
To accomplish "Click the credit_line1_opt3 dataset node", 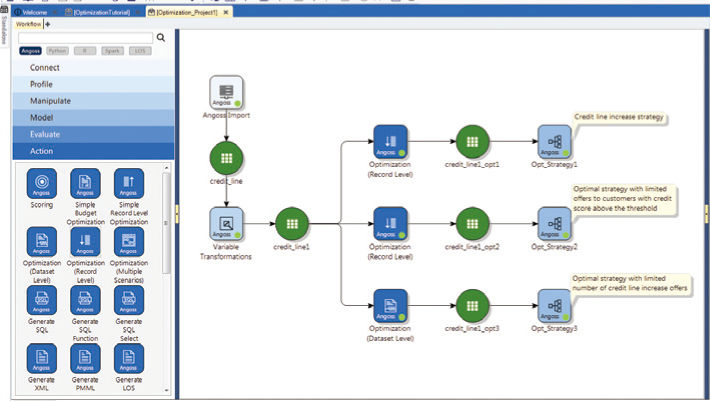I will pos(472,306).
